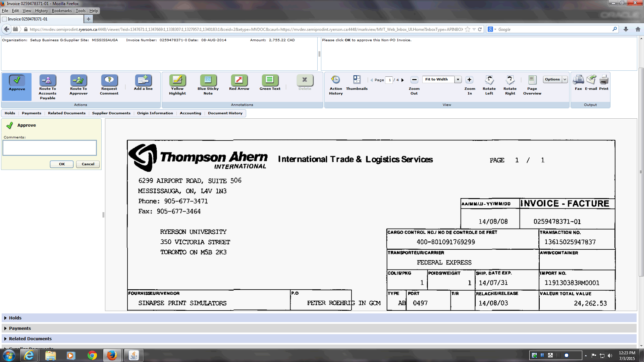Click the Route To Approver icon
Image resolution: width=644 pixels, height=362 pixels.
(78, 80)
